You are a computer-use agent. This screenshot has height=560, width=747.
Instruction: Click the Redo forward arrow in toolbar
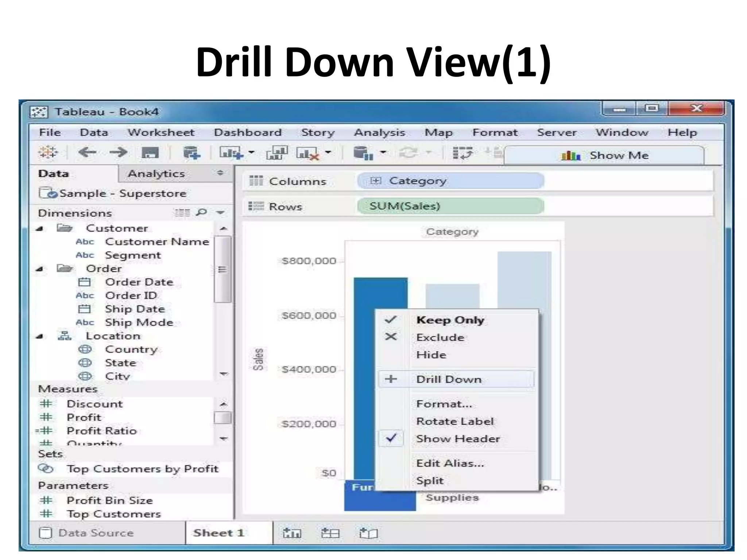118,152
